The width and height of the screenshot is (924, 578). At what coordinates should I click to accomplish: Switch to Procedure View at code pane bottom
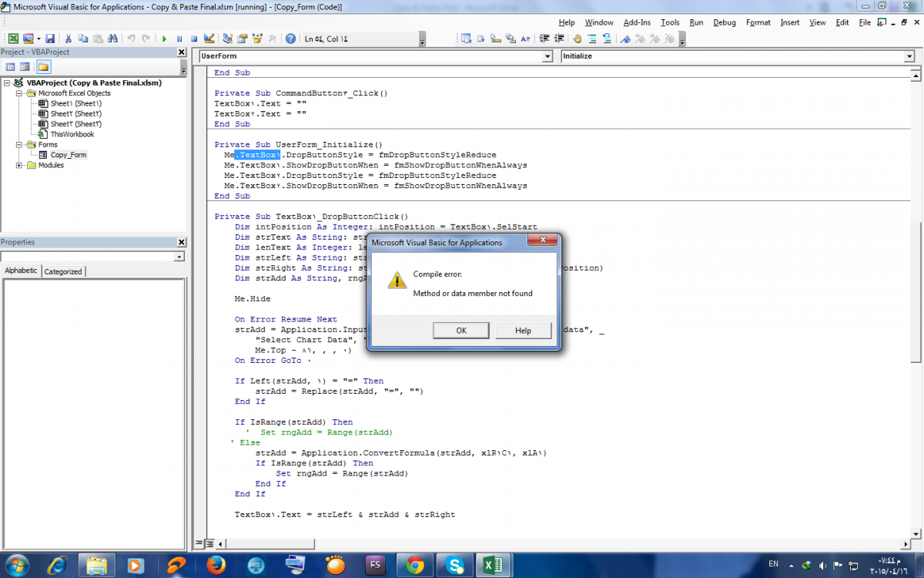pos(199,543)
